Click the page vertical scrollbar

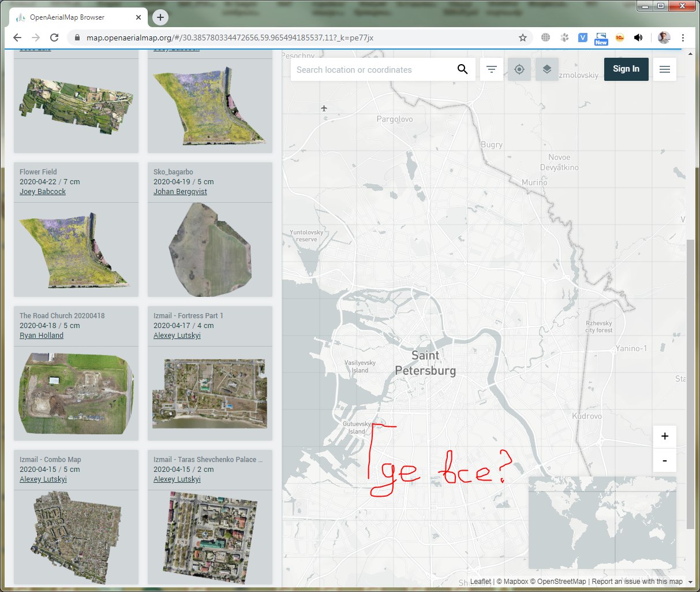691,384
